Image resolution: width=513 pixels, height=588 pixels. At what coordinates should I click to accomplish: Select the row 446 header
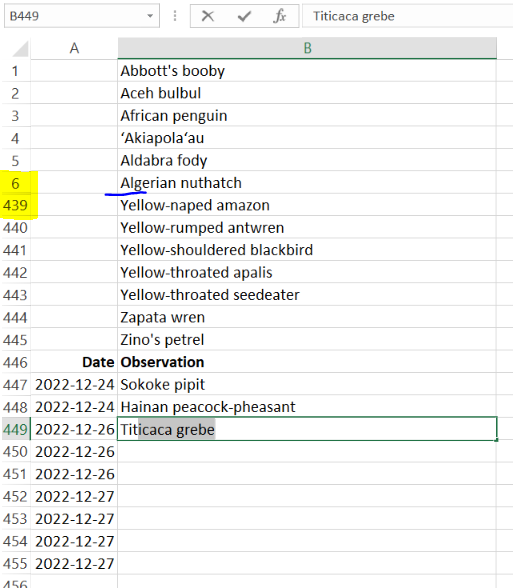[15, 362]
